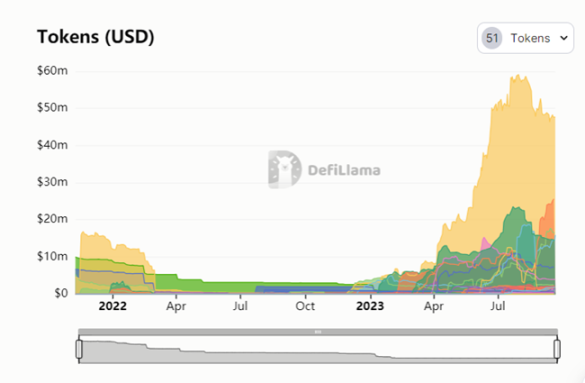Click the 51 count badge
This screenshot has width=585, height=383.
[492, 38]
